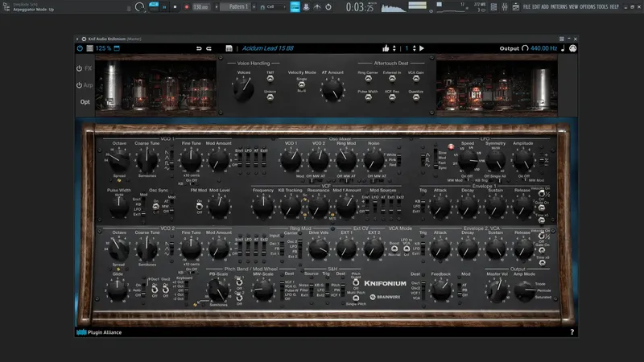Open the Cell snap dropdown
The image size is (644, 362).
click(x=273, y=7)
